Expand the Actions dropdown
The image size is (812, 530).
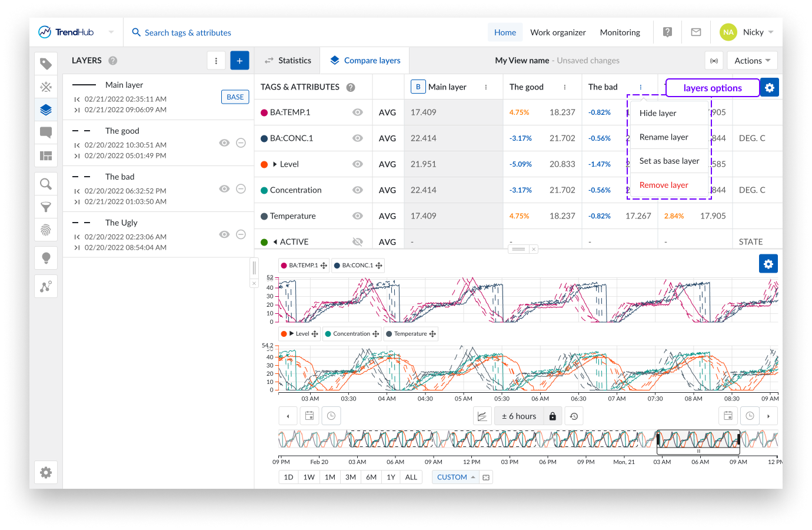(x=752, y=61)
